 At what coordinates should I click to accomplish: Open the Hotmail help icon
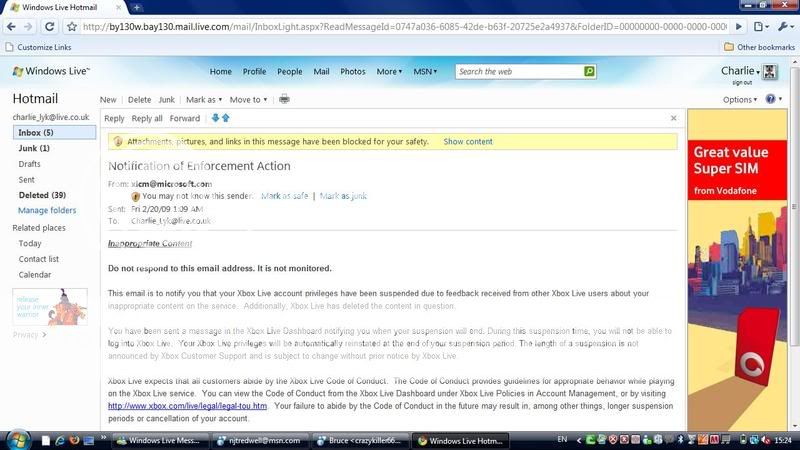[x=771, y=100]
